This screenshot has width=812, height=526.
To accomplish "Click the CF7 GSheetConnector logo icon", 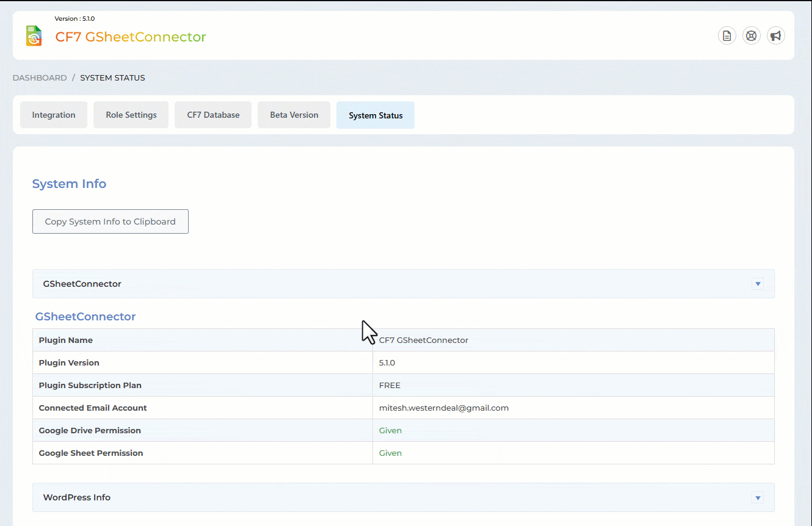I will (34, 36).
